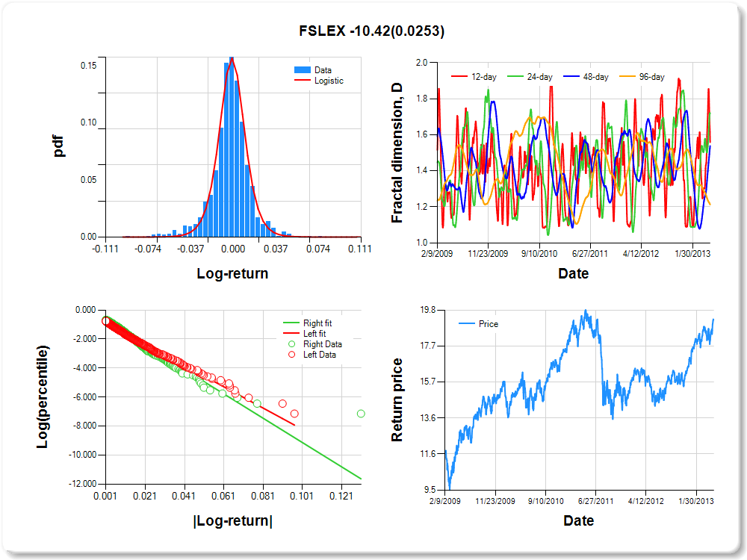The height and width of the screenshot is (560, 747).
Task: Click the -12.000 tick on Log(percentile) axis
Action: pos(83,484)
